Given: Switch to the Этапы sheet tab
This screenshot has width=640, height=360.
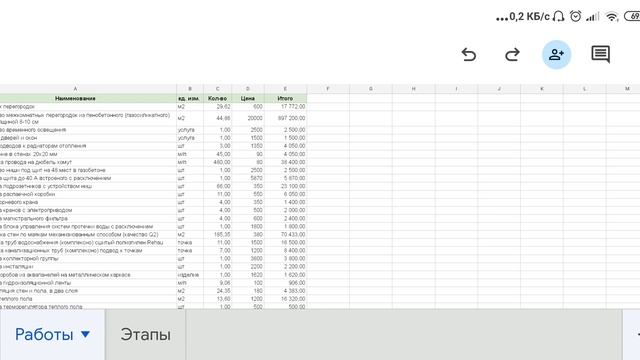Looking at the screenshot, I should coord(145,334).
